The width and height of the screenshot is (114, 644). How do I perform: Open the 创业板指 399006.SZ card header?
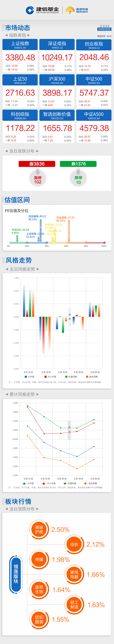pos(94,45)
